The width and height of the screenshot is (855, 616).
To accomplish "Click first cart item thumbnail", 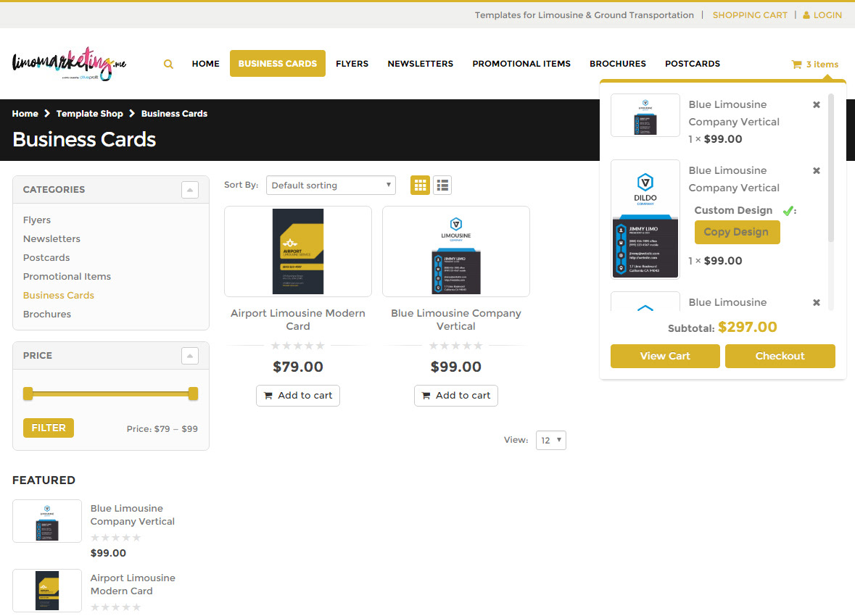I will [645, 115].
